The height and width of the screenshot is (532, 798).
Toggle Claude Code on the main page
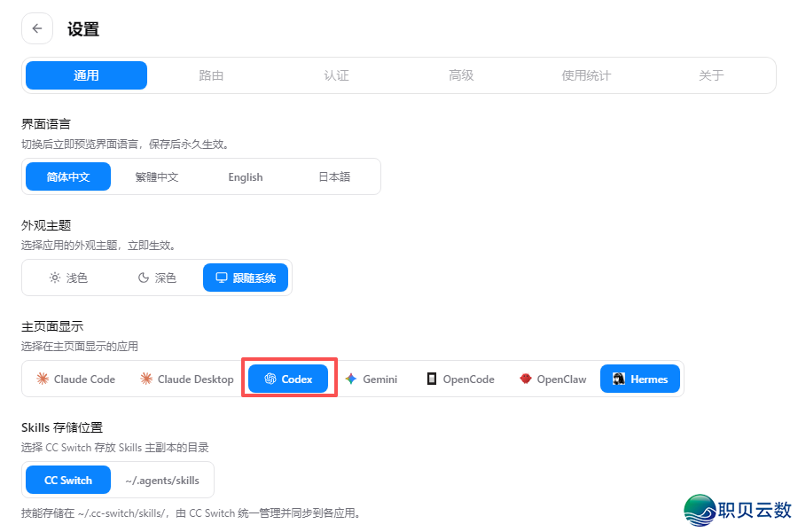76,379
